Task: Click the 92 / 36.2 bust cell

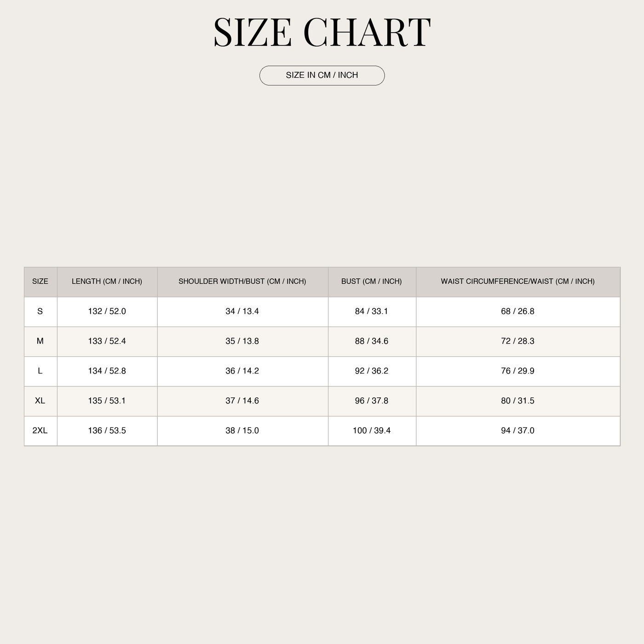Action: pyautogui.click(x=372, y=371)
